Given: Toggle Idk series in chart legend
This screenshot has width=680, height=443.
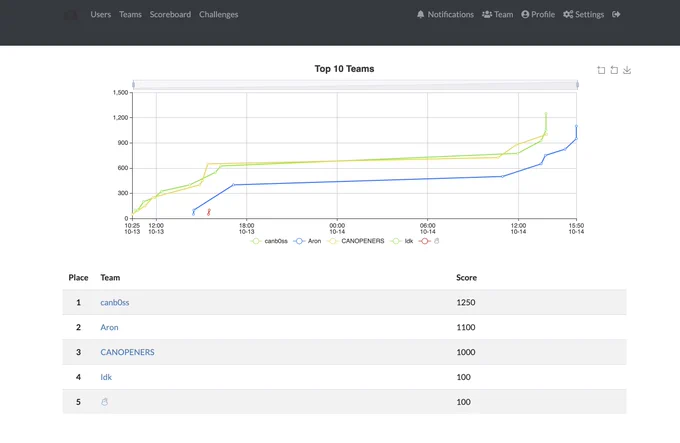Looking at the screenshot, I should coord(402,241).
